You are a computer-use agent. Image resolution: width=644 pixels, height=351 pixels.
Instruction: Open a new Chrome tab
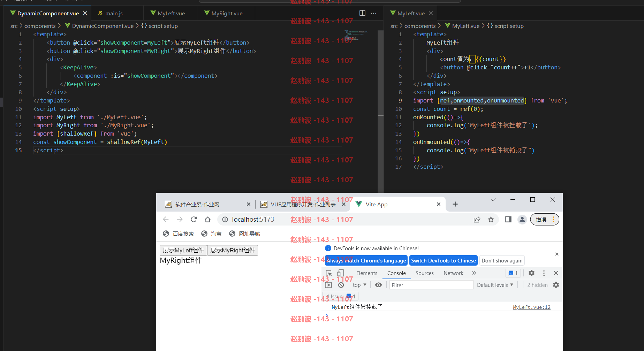[x=455, y=204]
